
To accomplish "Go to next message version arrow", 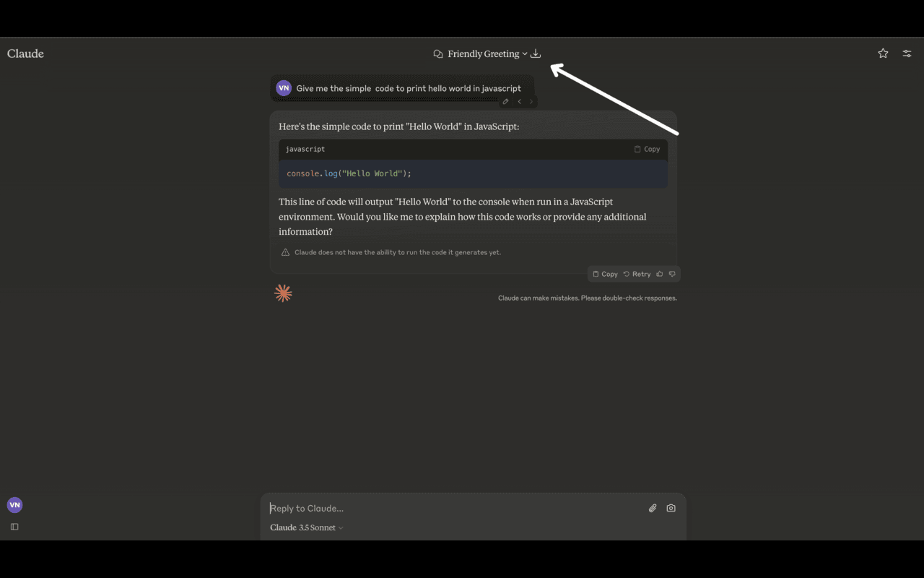I will coord(531,102).
